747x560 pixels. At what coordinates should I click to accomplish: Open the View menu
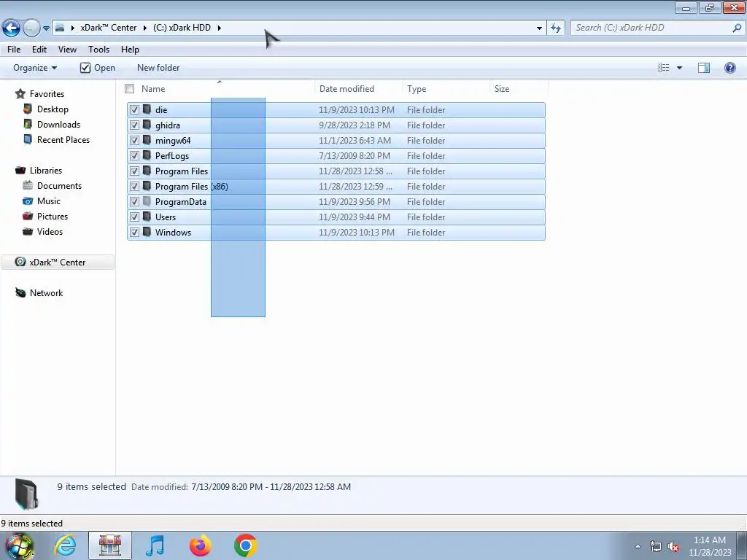tap(67, 50)
